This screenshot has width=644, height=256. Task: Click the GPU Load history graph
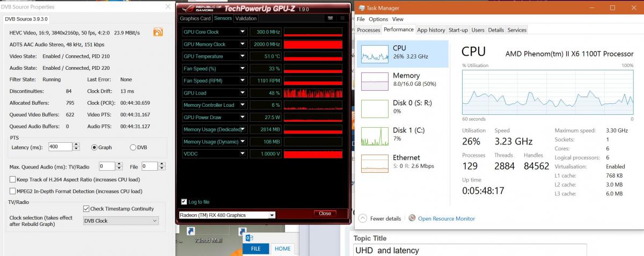pos(313,93)
